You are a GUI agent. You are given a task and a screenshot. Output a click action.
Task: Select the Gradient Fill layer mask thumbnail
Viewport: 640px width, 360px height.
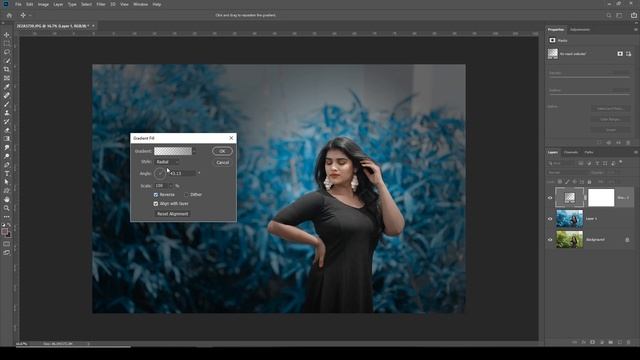[601, 198]
